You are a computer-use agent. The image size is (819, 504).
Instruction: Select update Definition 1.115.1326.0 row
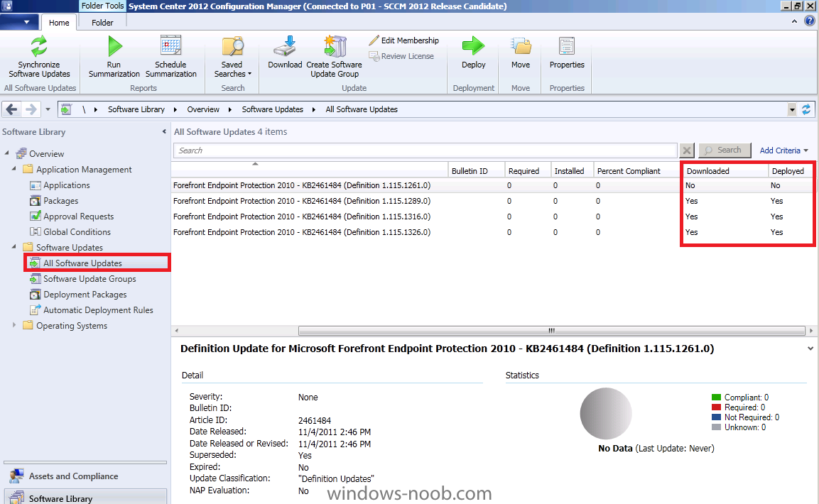(x=492, y=232)
